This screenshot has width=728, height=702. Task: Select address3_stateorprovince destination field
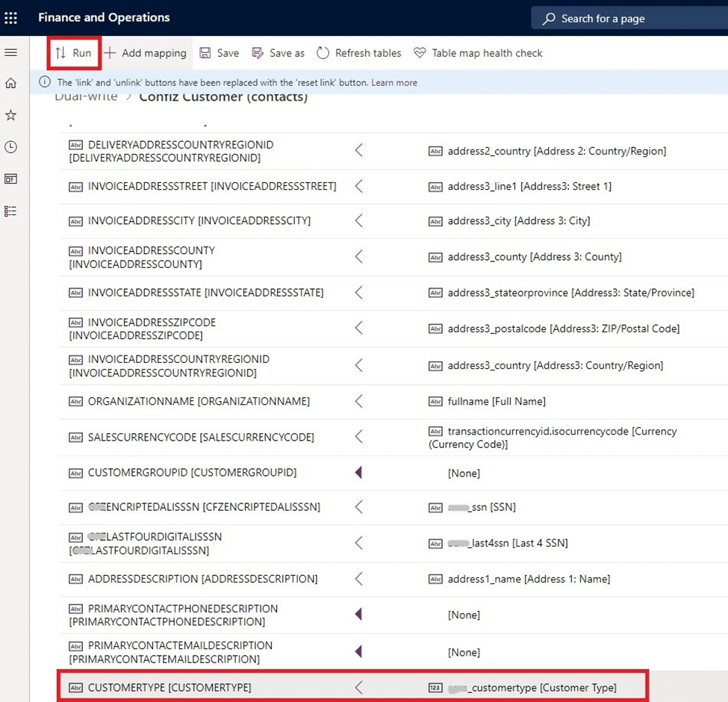point(561,293)
